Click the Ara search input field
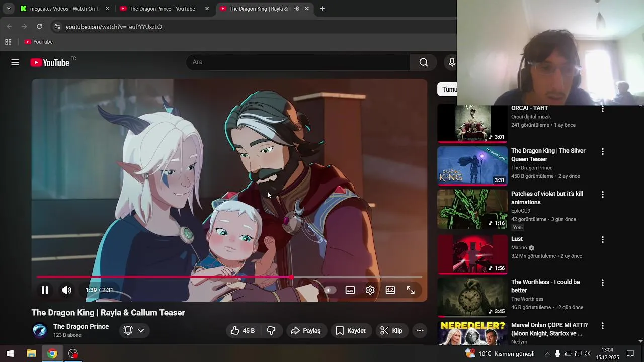The height and width of the screenshot is (362, 644). point(298,62)
